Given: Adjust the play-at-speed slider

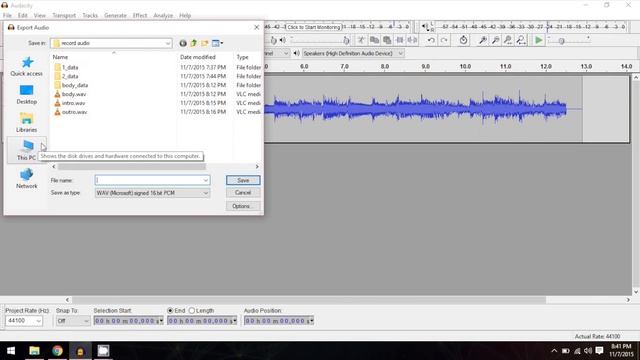Looking at the screenshot, I should (562, 41).
